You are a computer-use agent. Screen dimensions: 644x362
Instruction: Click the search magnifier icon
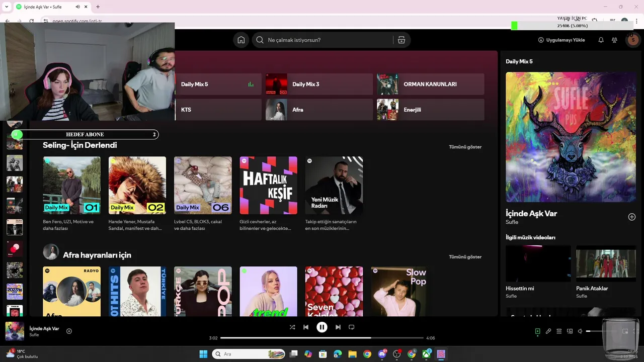[260, 40]
